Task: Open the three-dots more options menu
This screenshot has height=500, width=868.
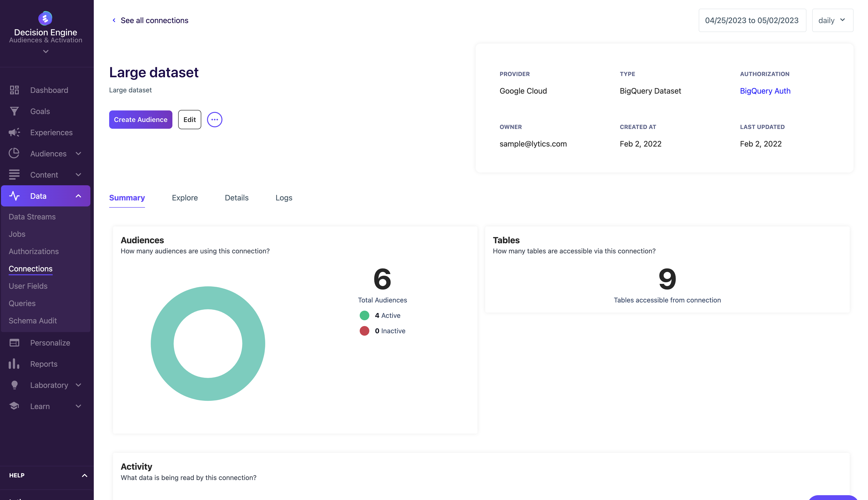Action: (x=214, y=120)
